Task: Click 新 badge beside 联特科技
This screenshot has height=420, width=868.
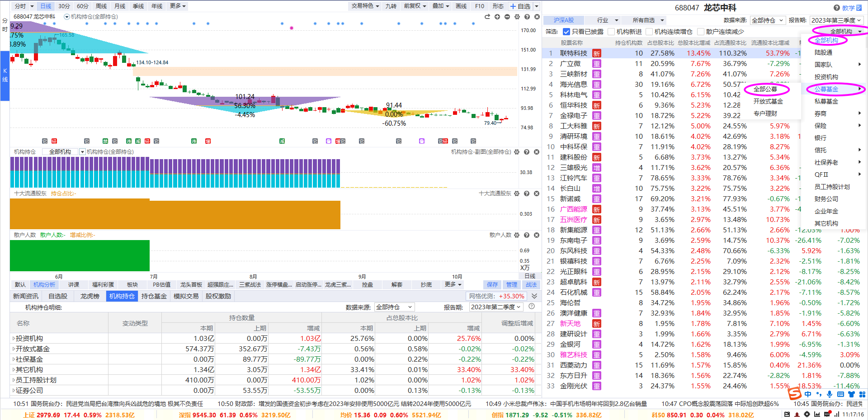Action: (x=597, y=53)
